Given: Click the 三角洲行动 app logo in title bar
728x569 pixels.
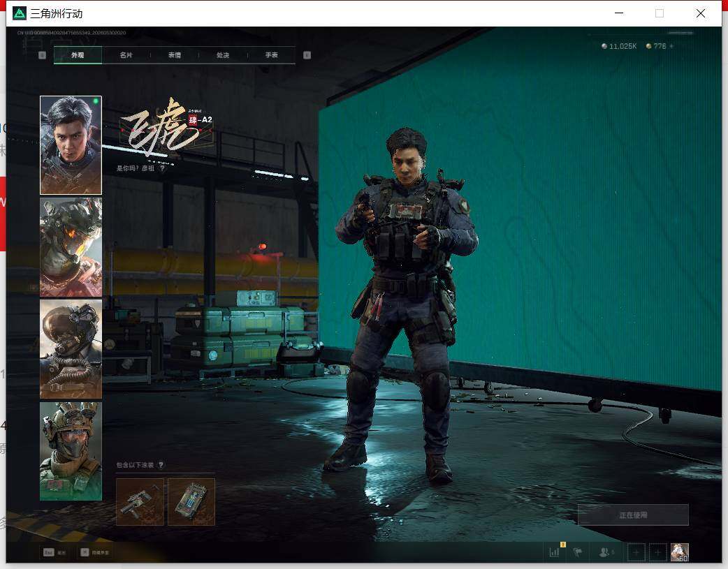Looking at the screenshot, I should coord(20,13).
